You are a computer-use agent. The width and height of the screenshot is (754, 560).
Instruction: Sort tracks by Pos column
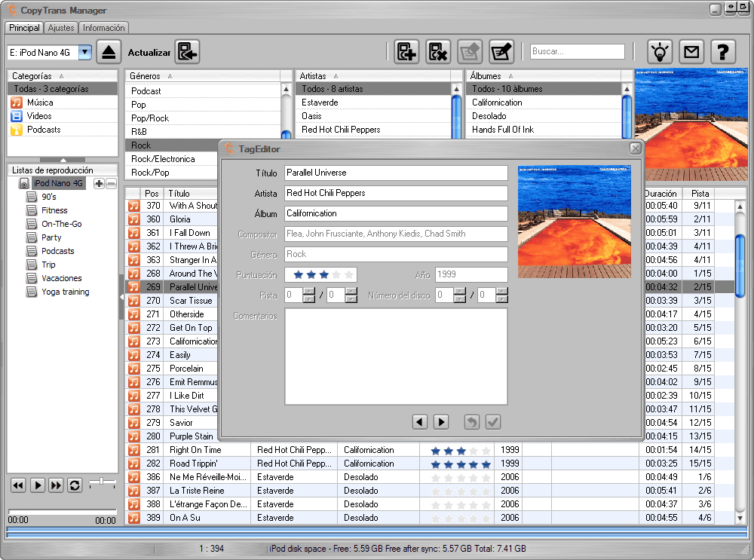tap(152, 193)
